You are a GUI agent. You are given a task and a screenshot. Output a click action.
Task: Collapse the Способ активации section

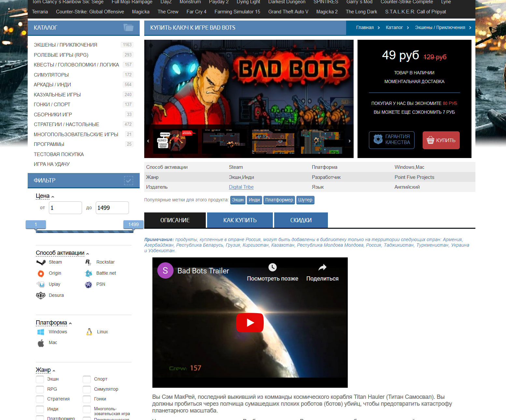tap(62, 253)
